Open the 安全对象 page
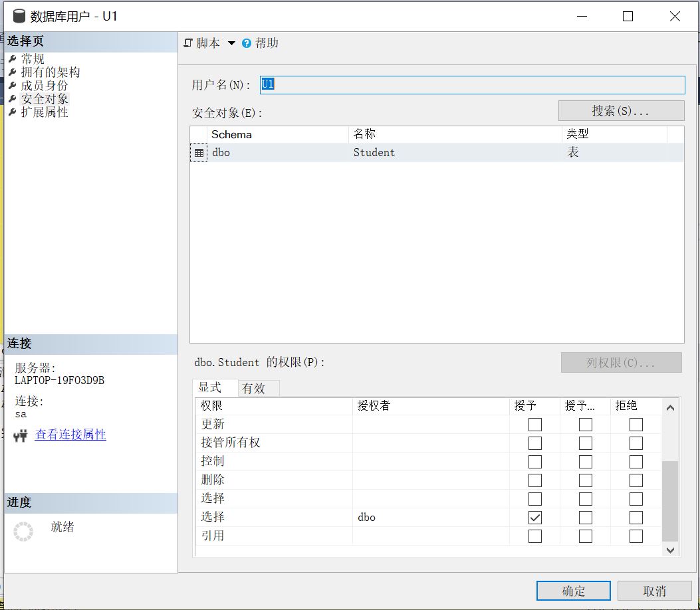This screenshot has height=610, width=700. click(41, 98)
